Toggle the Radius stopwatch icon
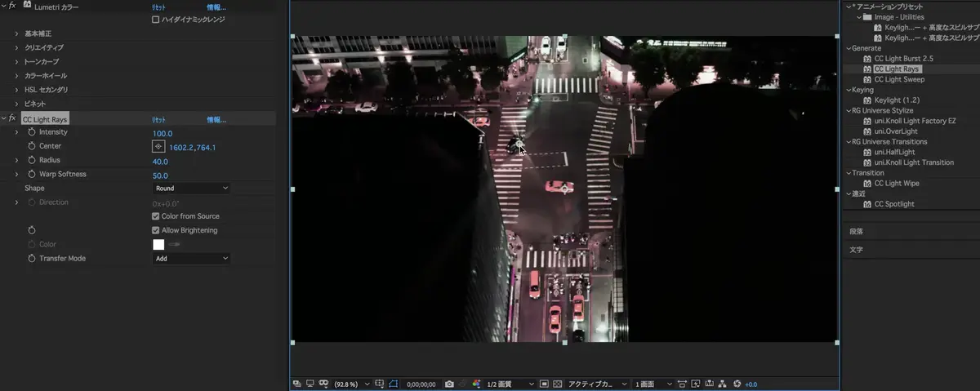This screenshot has height=391, width=980. (x=32, y=161)
